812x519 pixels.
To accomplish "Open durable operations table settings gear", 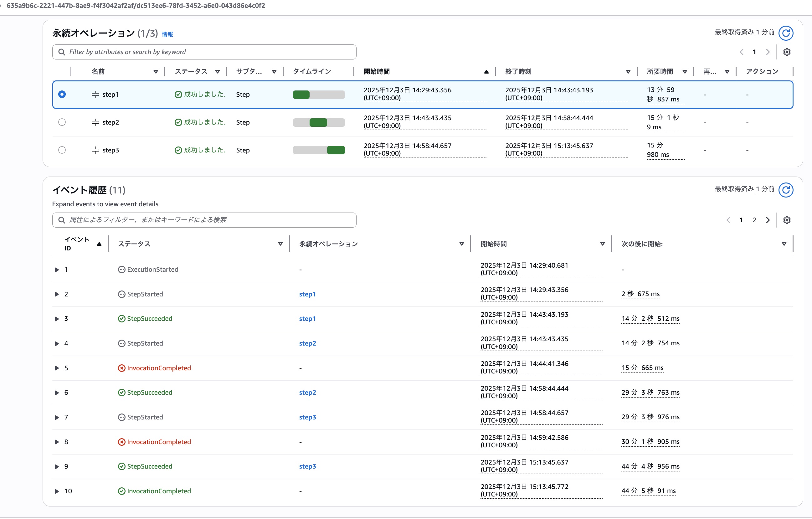I will [786, 52].
